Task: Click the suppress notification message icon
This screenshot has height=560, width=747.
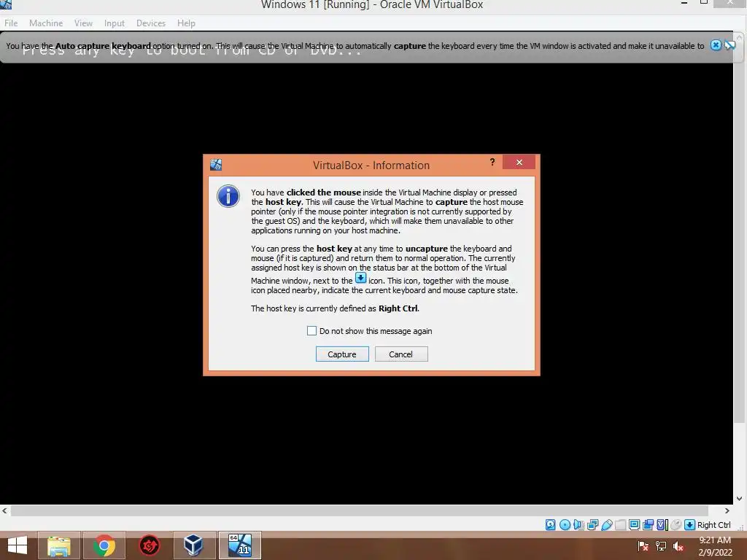Action: tap(729, 45)
